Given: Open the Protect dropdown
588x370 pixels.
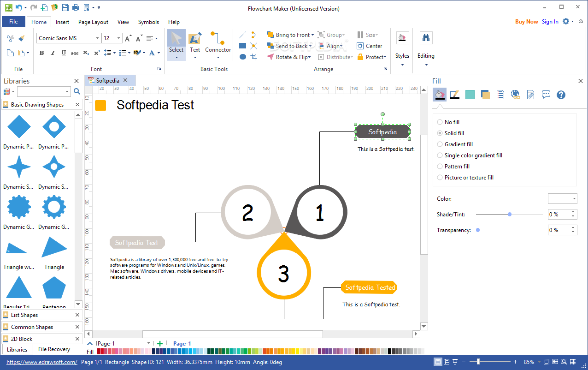Looking at the screenshot, I should coord(386,57).
